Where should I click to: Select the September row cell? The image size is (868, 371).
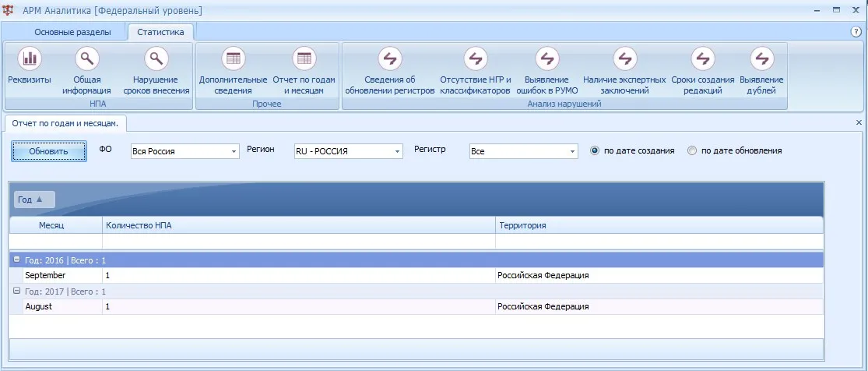tap(62, 275)
